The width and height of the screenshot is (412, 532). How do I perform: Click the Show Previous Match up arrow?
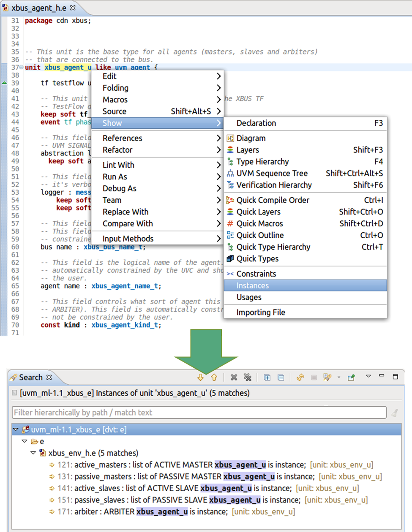[214, 377]
